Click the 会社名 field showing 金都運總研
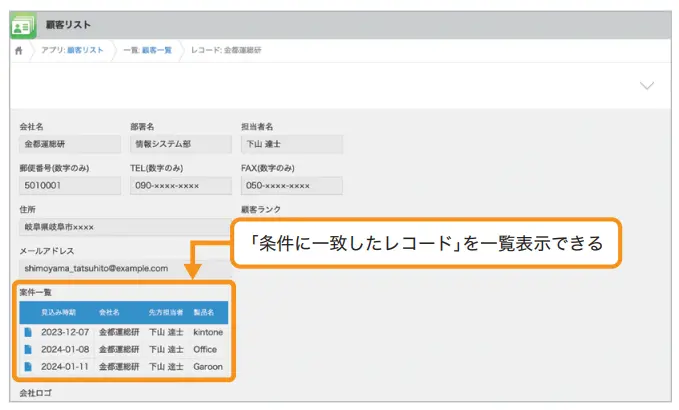The height and width of the screenshot is (410, 679). point(68,145)
